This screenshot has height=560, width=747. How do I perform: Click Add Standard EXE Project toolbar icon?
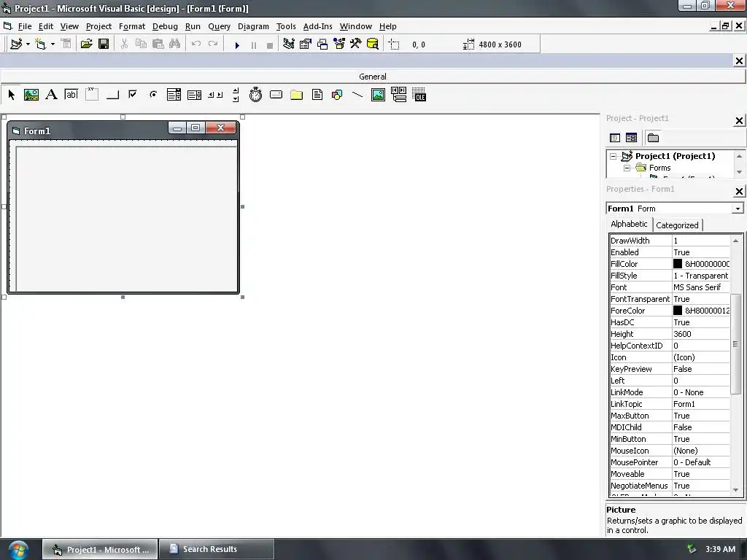point(16,44)
